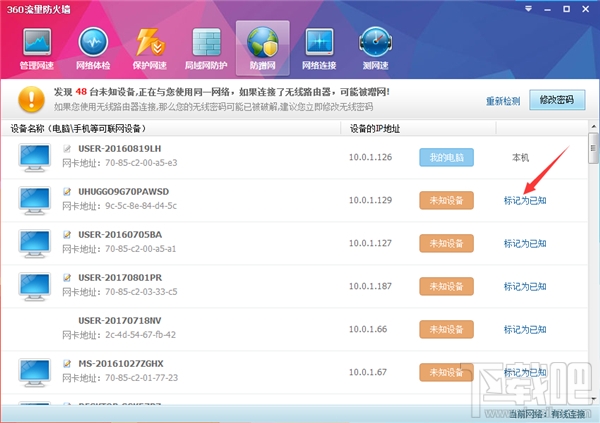Viewport: 600px width, 423px height.
Task: Select device name USER-20160819LH
Action: [120, 149]
